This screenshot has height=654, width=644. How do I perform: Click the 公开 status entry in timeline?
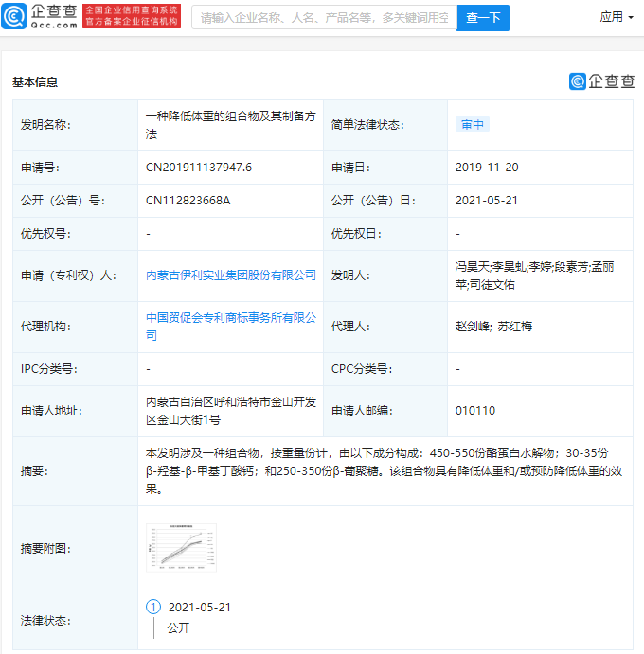click(179, 627)
